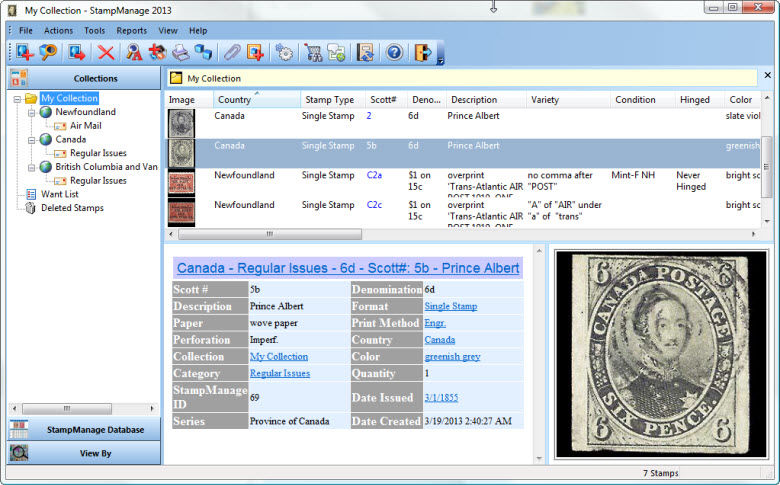
Task: Click the globe icon next to Newfoundland
Action: coord(46,112)
